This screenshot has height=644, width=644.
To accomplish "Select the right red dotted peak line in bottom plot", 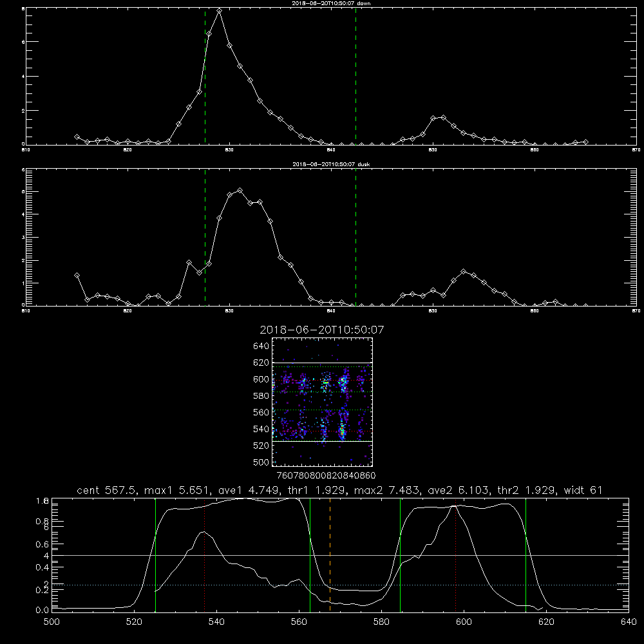I will (455, 554).
